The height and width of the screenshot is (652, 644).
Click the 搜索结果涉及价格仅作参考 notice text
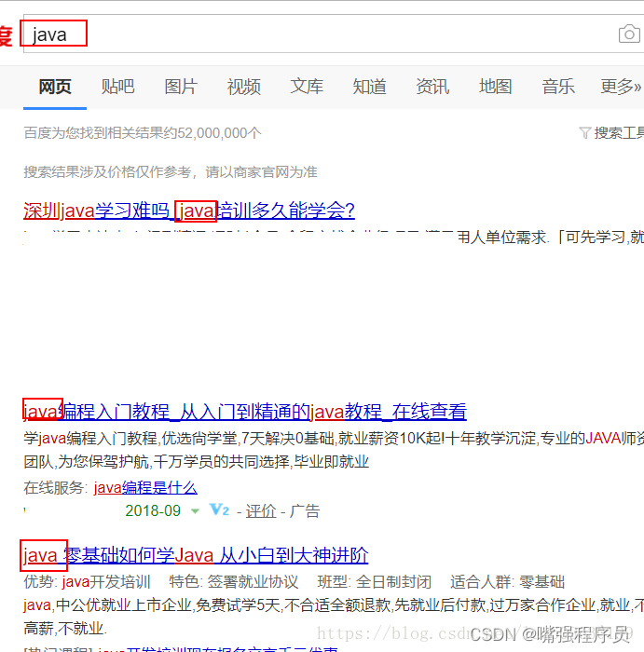tap(171, 171)
